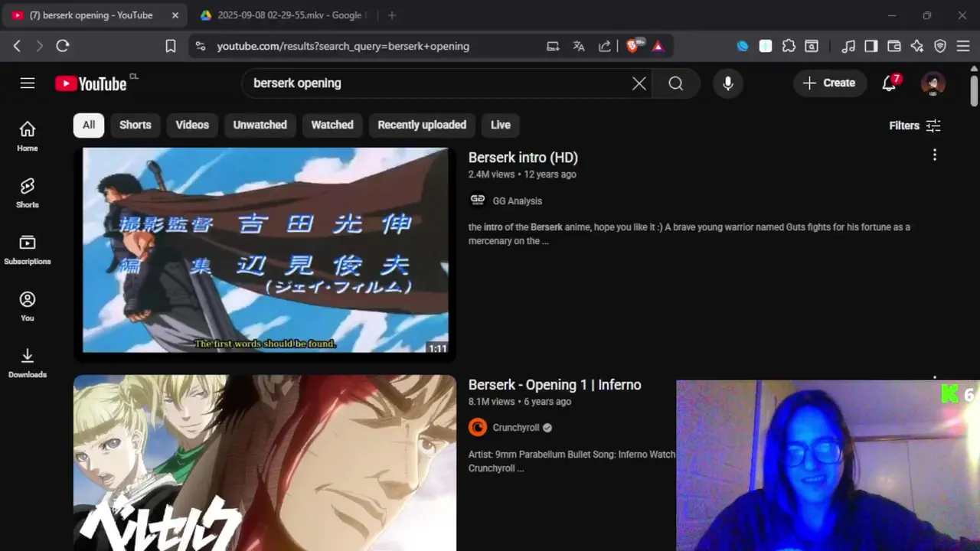Select the Shorts filter chip
The image size is (980, 551).
136,125
